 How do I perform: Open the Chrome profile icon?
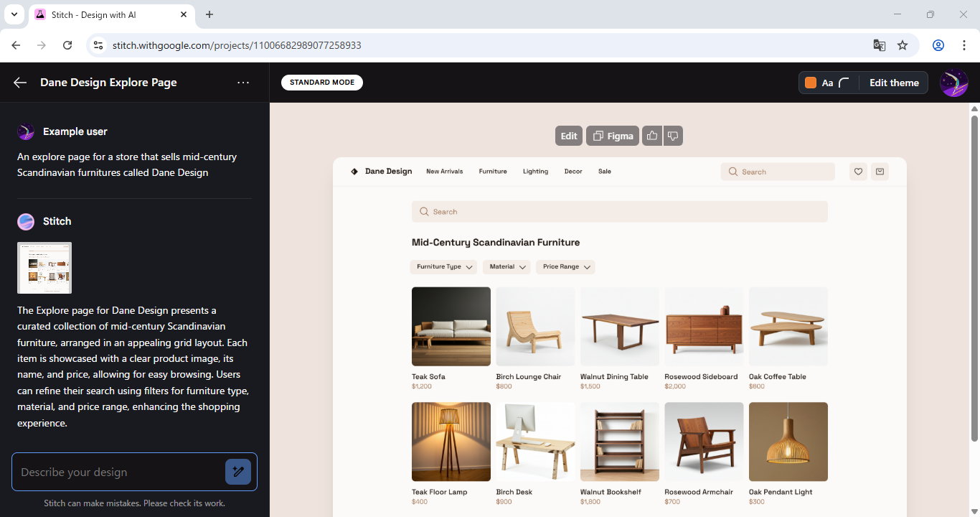(x=938, y=45)
